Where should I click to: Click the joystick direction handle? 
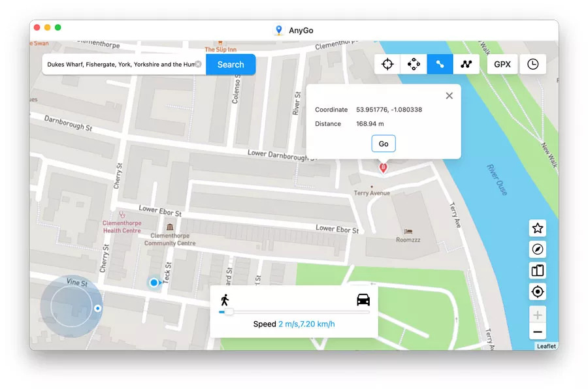(x=97, y=309)
